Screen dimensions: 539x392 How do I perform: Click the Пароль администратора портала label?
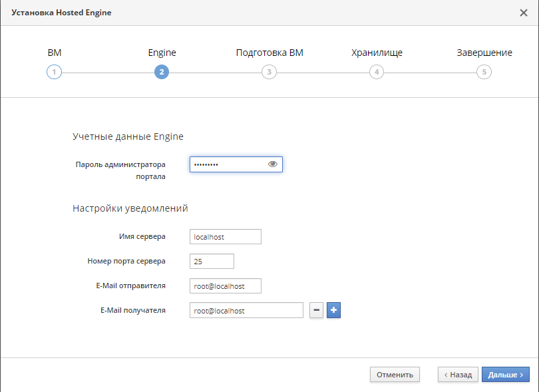pyautogui.click(x=120, y=170)
